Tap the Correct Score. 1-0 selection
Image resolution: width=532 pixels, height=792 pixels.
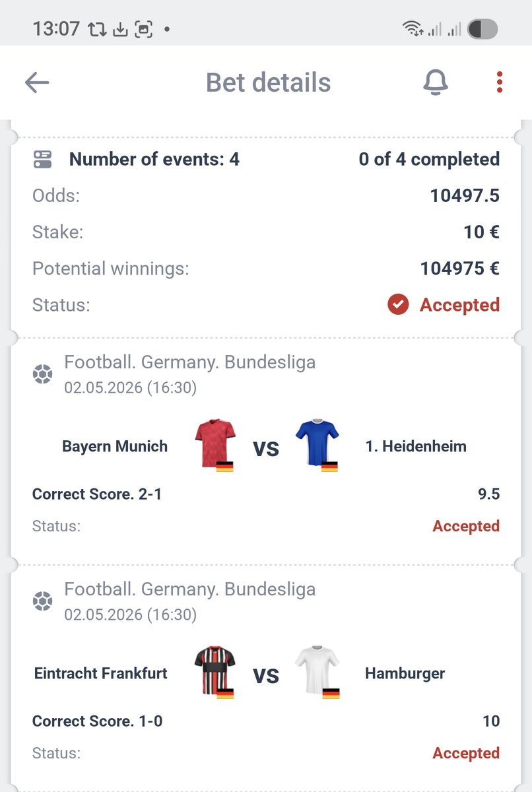pyautogui.click(x=97, y=721)
